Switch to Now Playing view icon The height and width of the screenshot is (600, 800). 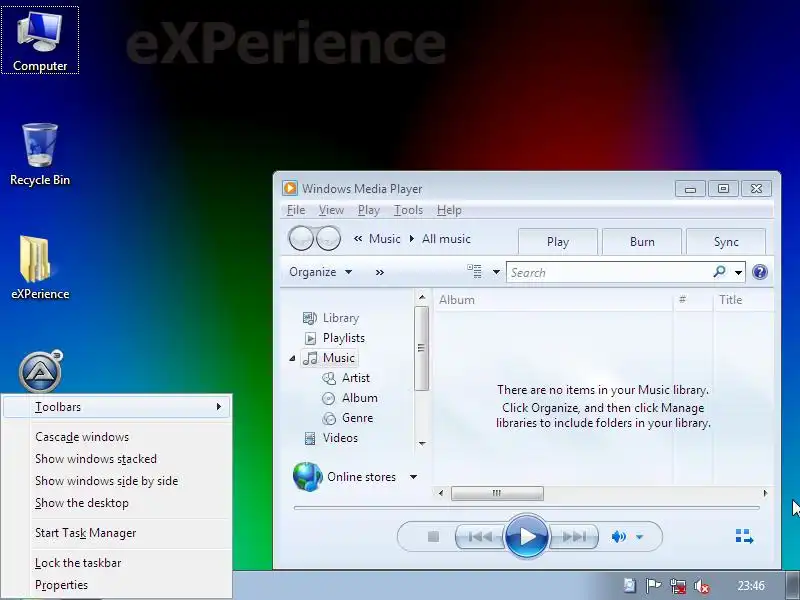click(744, 536)
